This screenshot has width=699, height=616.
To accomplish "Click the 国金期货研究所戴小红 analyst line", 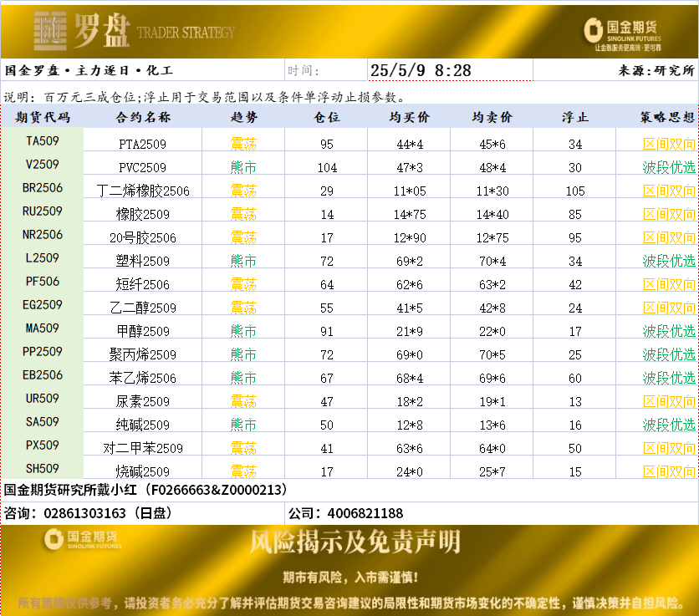I will coord(145,490).
